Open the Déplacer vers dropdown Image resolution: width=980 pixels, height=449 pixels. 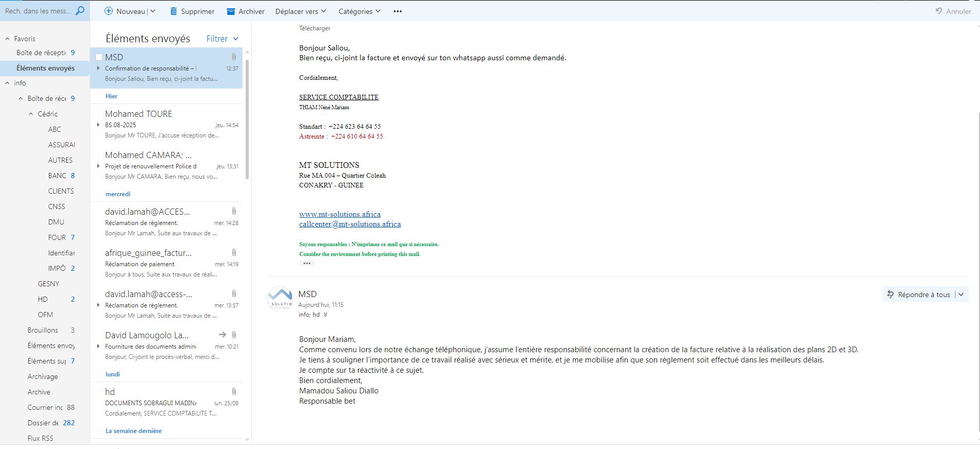tap(301, 11)
